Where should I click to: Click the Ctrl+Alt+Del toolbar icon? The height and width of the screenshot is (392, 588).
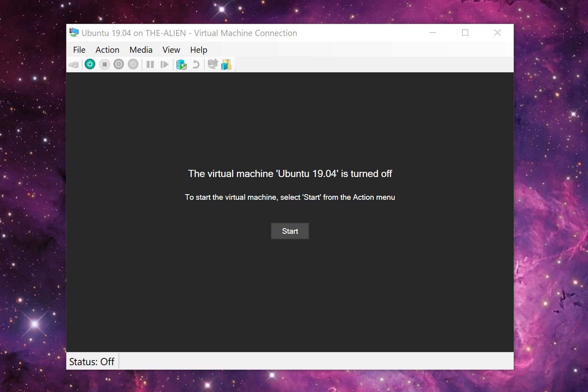coord(74,64)
